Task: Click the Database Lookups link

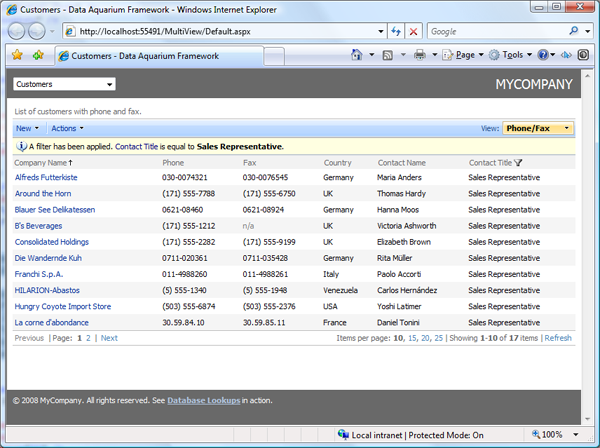Action: (x=203, y=401)
